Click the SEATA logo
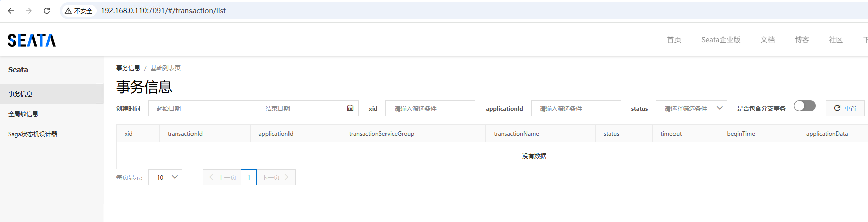 32,40
